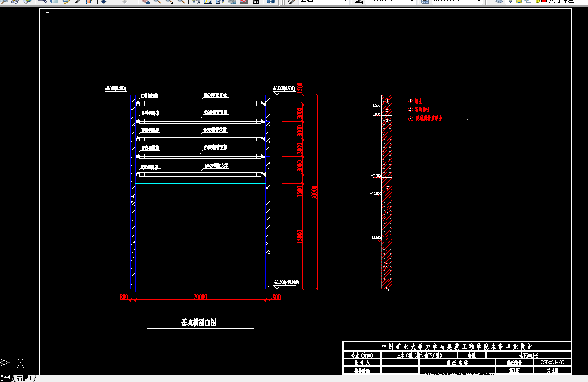Open the QuickCalc grid icon
Screen dimensions: 588x382
pos(256,1)
